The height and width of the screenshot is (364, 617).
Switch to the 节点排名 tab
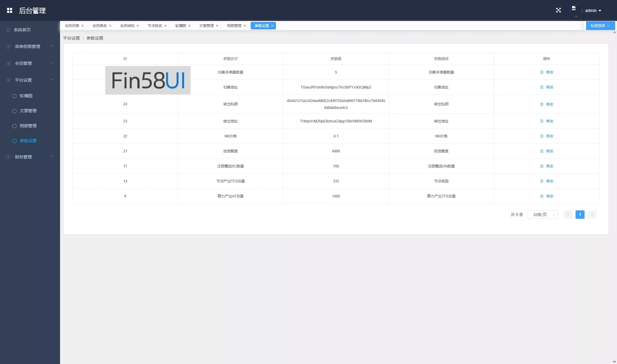coord(155,26)
